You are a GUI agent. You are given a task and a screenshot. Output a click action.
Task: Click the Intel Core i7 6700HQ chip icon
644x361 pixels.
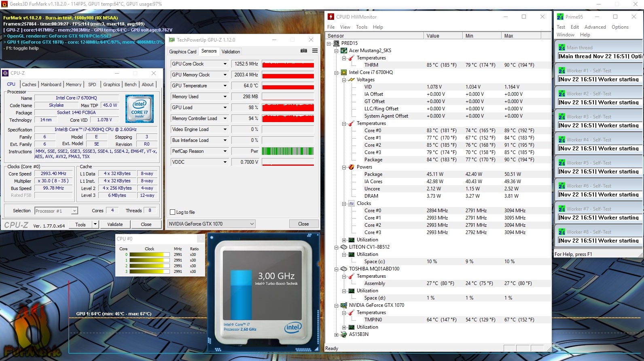pyautogui.click(x=344, y=72)
